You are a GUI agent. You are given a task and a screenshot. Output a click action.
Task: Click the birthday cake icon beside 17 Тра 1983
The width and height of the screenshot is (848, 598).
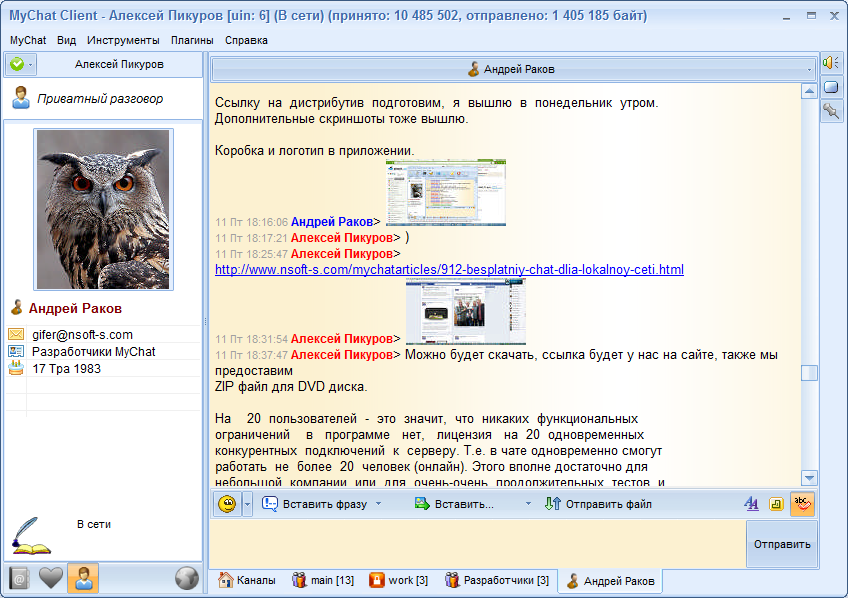(16, 368)
